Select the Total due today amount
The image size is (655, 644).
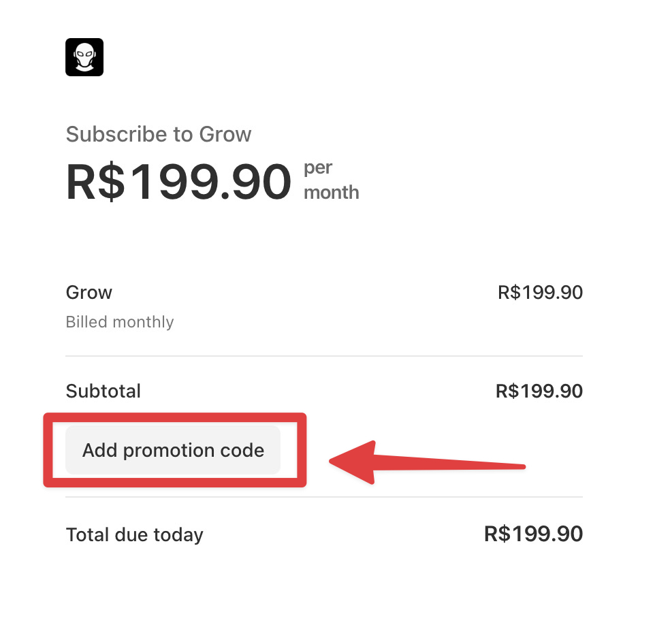(533, 534)
